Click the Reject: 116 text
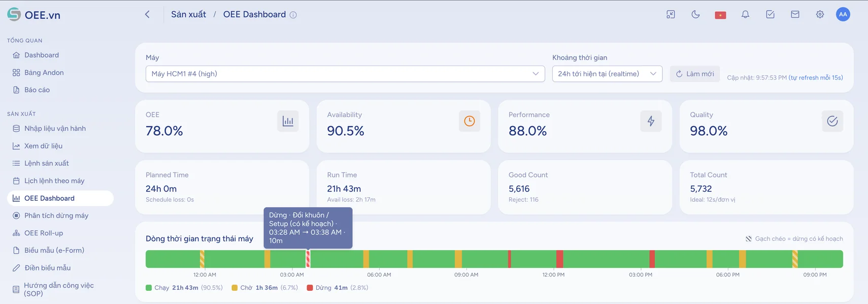This screenshot has height=304, width=868. click(523, 200)
